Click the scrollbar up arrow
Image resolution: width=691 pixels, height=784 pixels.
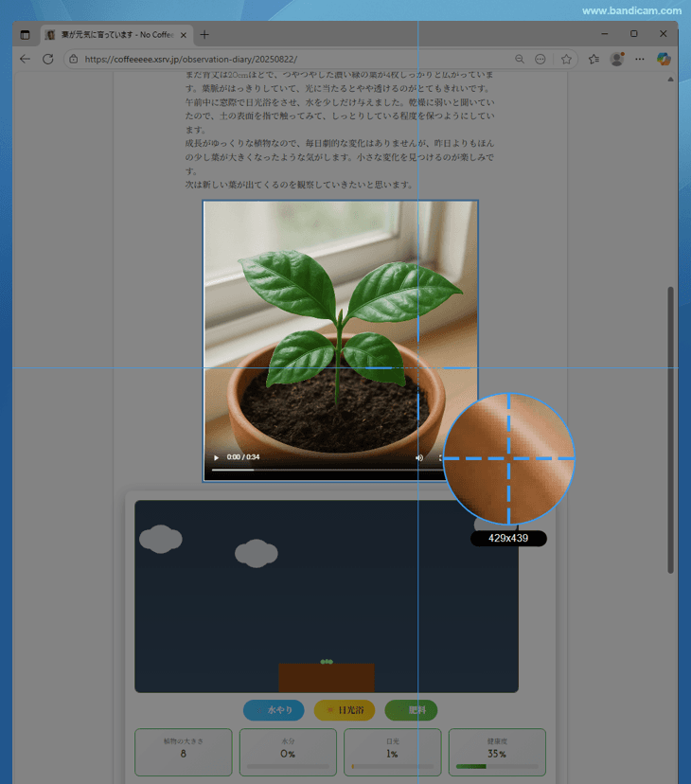point(670,79)
